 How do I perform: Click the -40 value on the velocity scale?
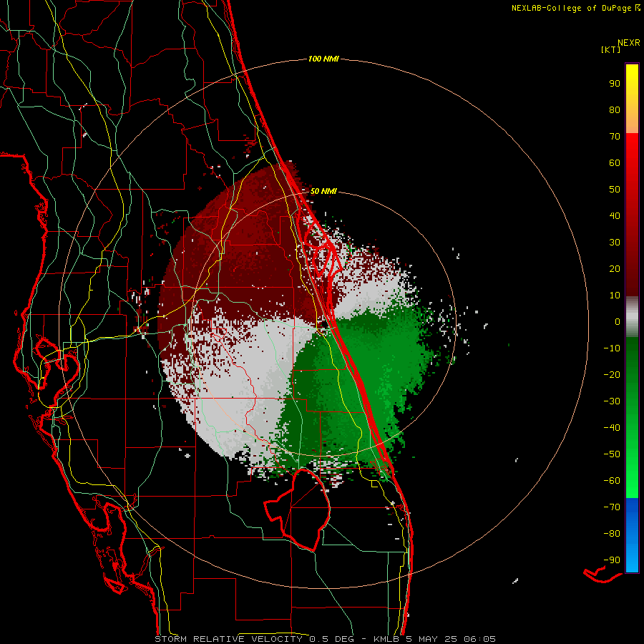tap(612, 428)
